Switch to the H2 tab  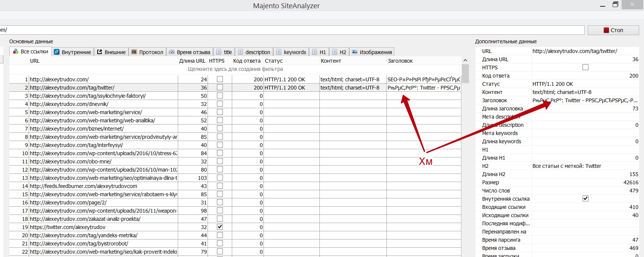(x=339, y=52)
